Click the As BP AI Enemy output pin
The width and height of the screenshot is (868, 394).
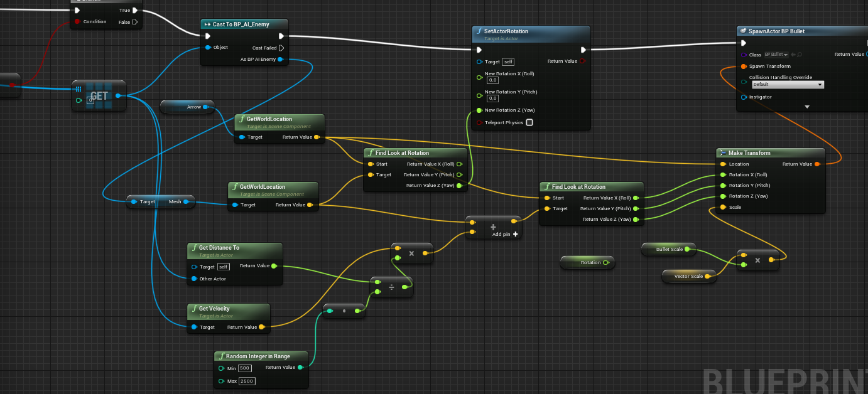[280, 60]
